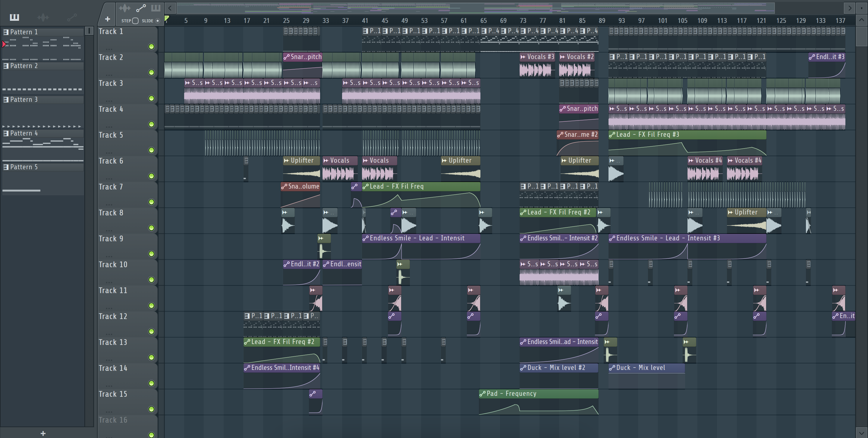Toggle the STEP edit mode checkbox
This screenshot has width=868, height=438.
(135, 21)
